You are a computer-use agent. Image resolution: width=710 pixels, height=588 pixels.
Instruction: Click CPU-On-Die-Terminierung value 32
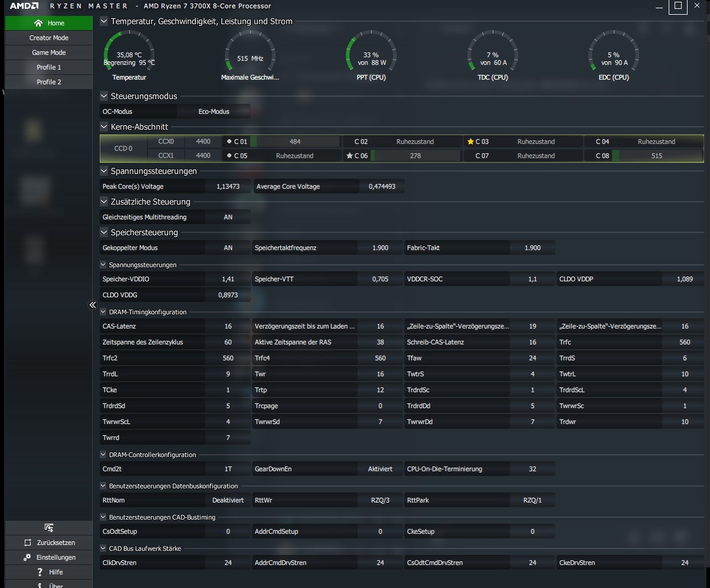[x=532, y=469]
